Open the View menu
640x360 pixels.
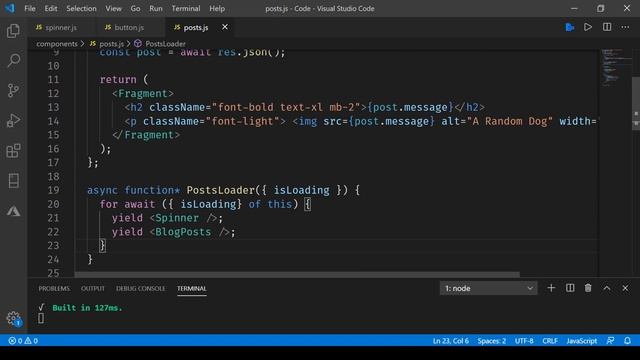(113, 8)
